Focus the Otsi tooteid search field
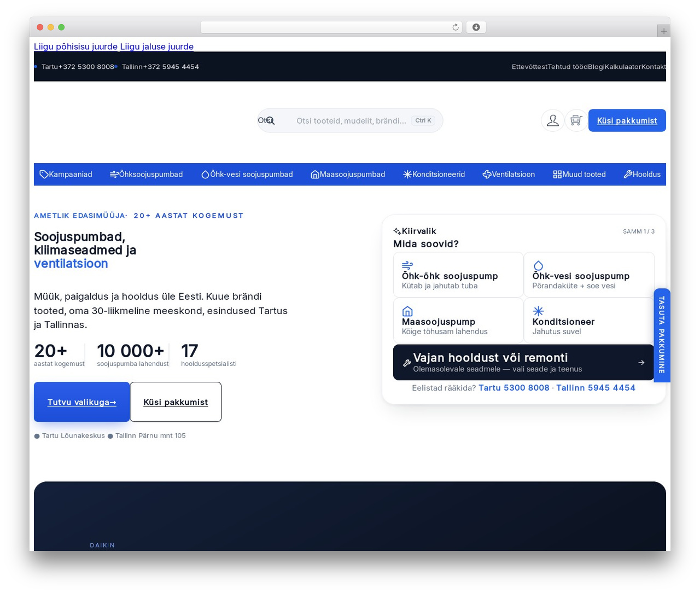 351,121
